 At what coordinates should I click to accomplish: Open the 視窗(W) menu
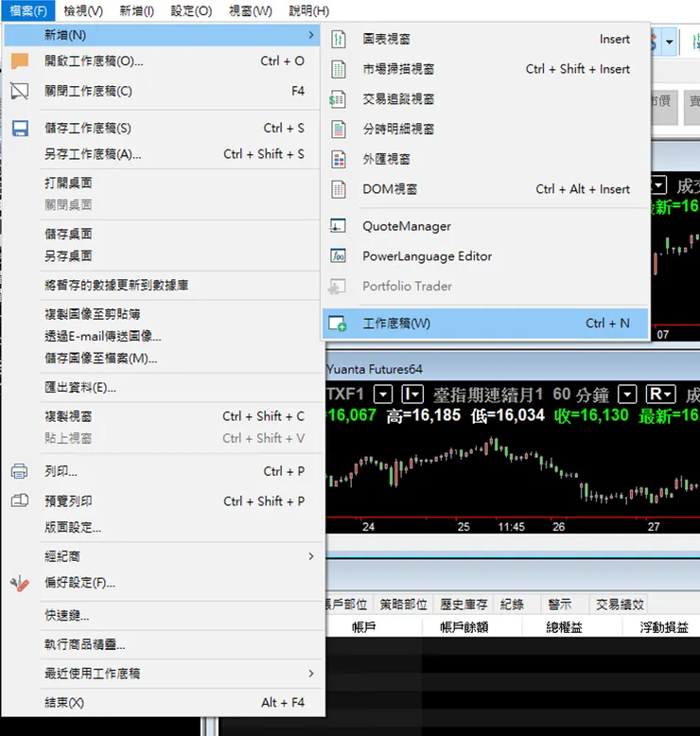pos(251,10)
